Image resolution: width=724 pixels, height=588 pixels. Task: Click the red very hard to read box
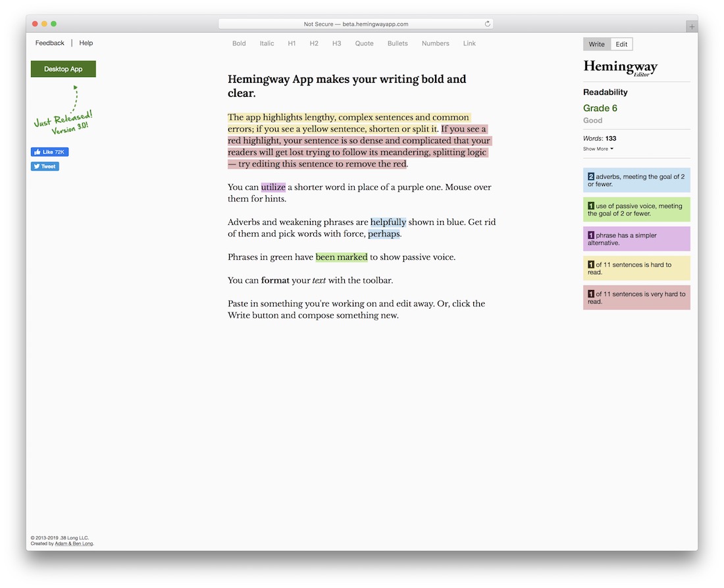click(x=636, y=297)
